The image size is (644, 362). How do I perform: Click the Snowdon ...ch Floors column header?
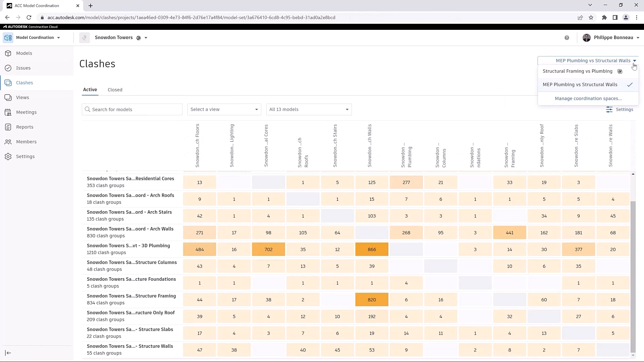(x=198, y=146)
